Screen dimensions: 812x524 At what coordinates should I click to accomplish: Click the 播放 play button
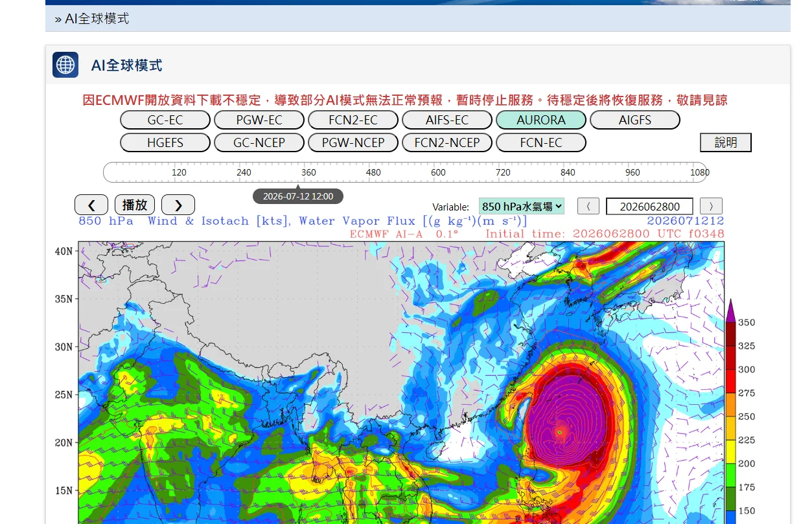click(135, 205)
